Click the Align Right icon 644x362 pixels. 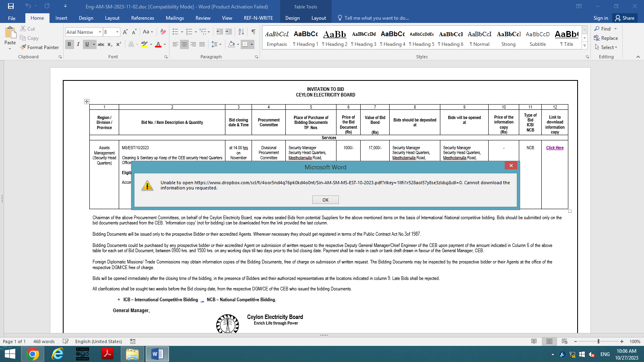click(193, 44)
